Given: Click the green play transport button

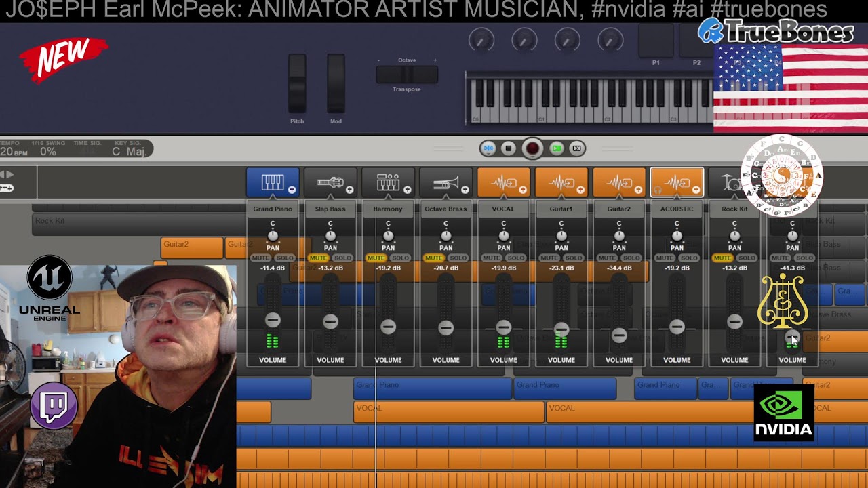Looking at the screenshot, I should click(557, 148).
